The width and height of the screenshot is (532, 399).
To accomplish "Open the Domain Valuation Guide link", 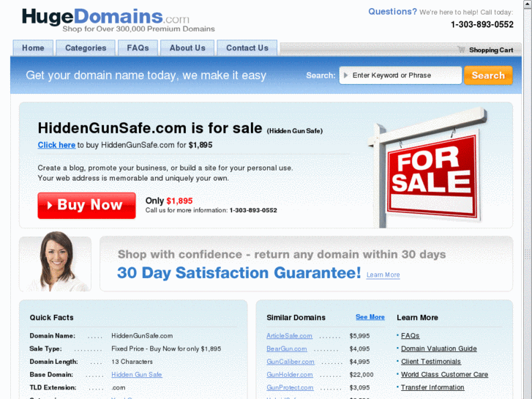I will [438, 348].
